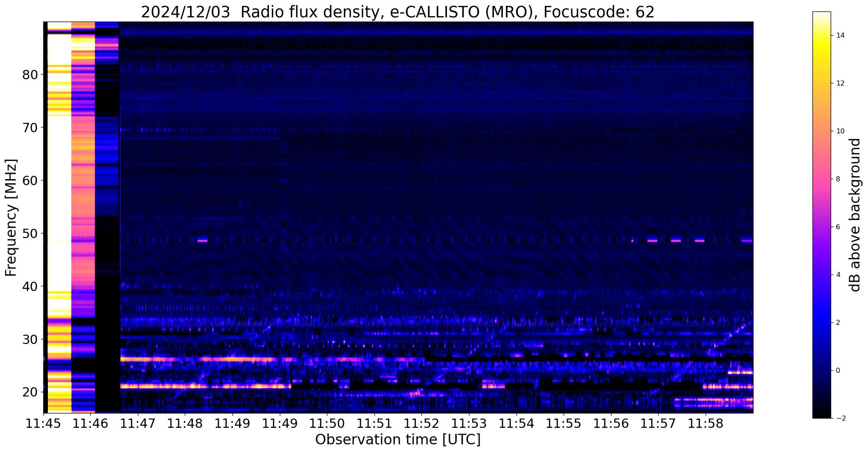
Task: Select the 11:58 time tick label
Action: pyautogui.click(x=706, y=424)
